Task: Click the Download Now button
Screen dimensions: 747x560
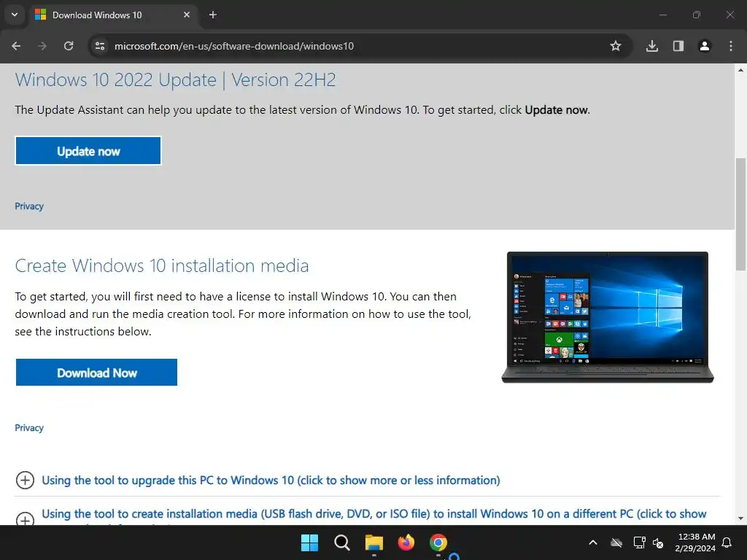Action: [x=97, y=373]
